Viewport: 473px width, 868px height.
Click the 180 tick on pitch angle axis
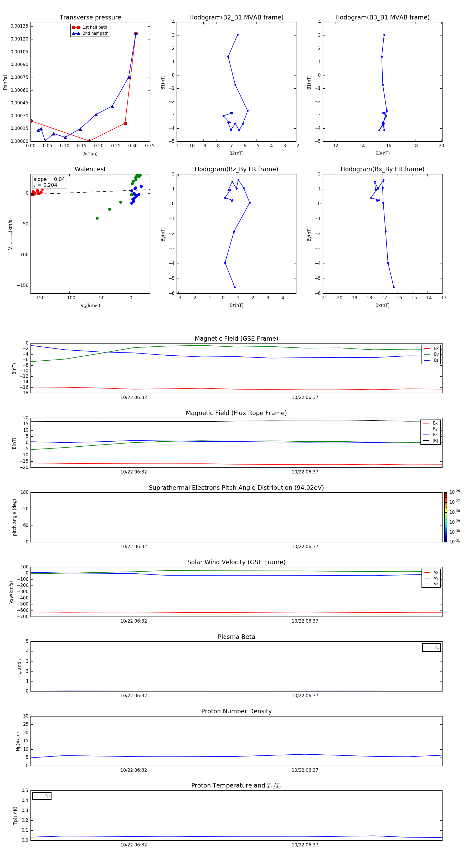25,492
